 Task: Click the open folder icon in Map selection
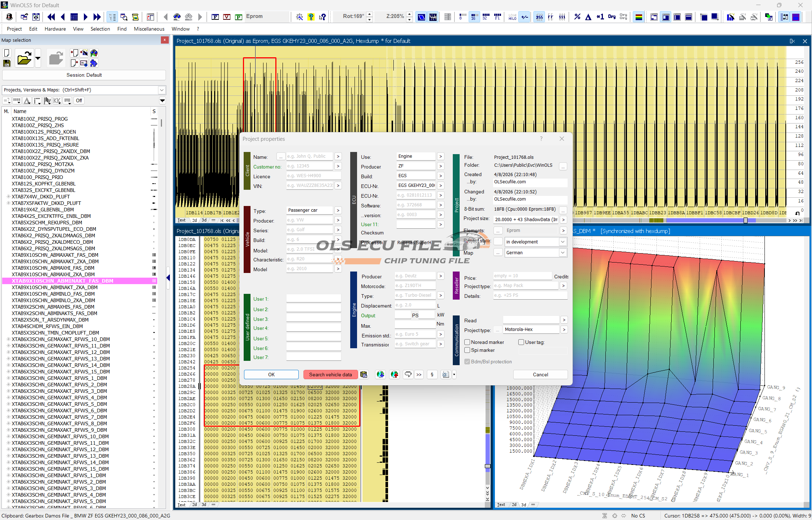[x=24, y=58]
